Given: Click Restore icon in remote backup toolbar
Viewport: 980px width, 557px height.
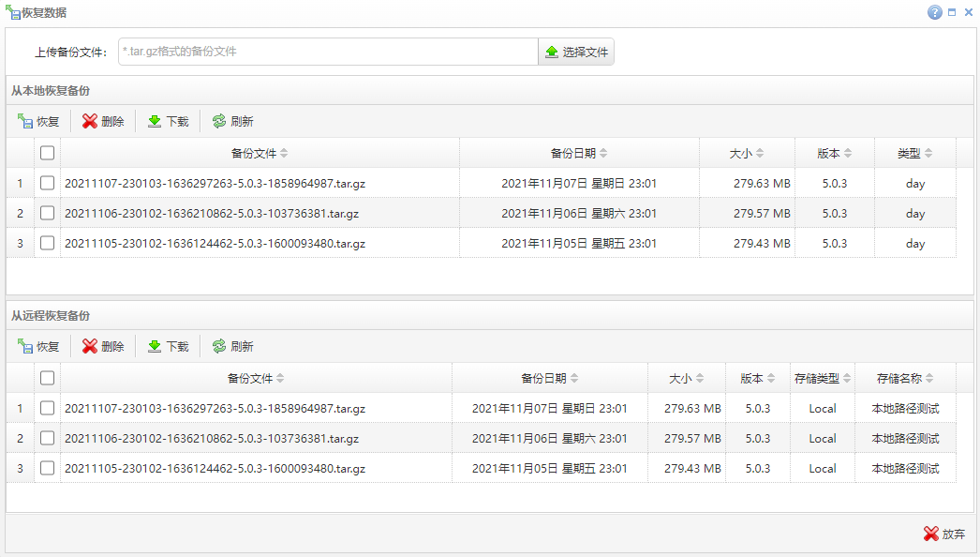Looking at the screenshot, I should pos(25,346).
